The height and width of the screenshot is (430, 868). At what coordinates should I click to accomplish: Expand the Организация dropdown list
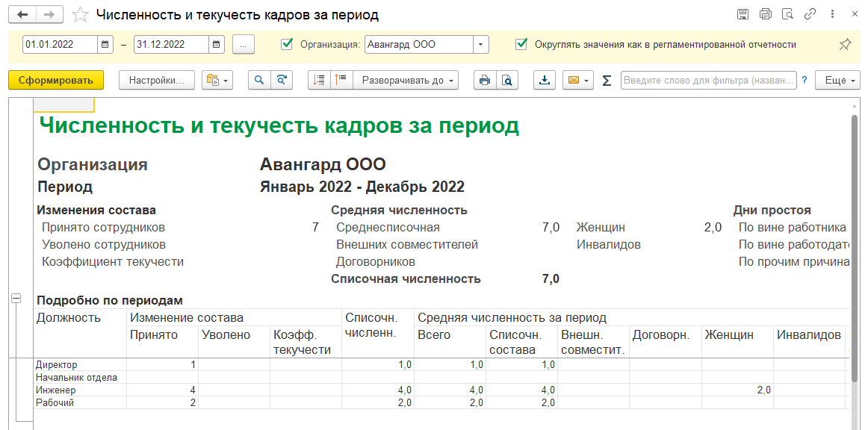481,45
